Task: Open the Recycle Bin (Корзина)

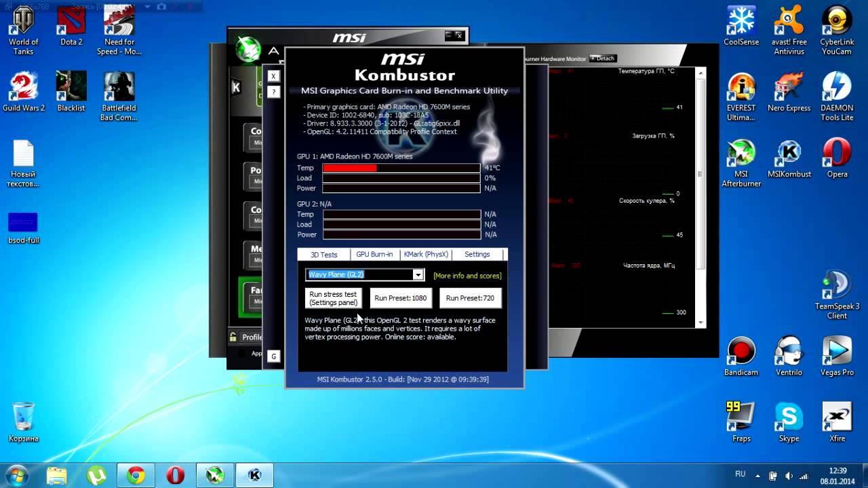Action: point(24,422)
